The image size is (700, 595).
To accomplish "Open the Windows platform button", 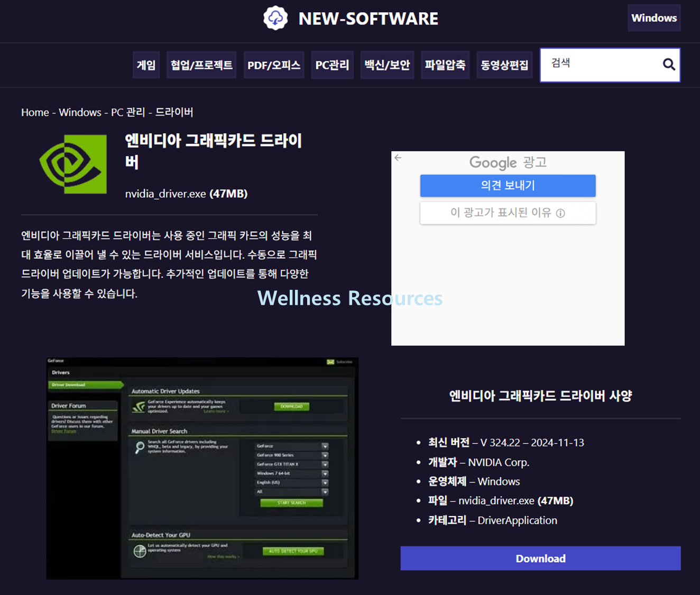I will pyautogui.click(x=654, y=18).
